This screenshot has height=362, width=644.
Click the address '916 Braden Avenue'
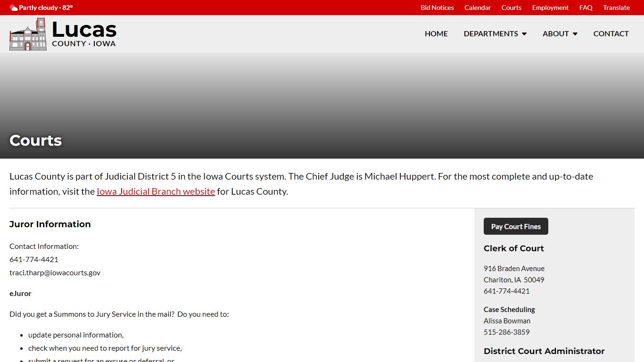514,268
